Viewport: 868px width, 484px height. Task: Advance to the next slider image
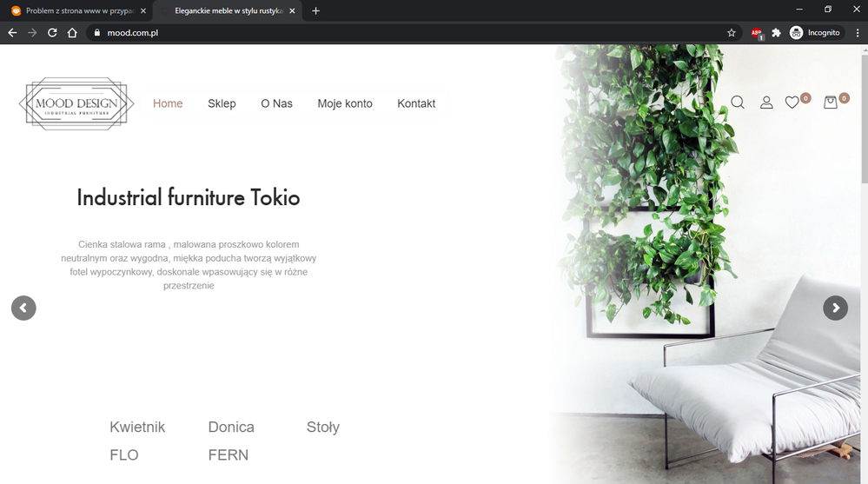[x=835, y=308]
